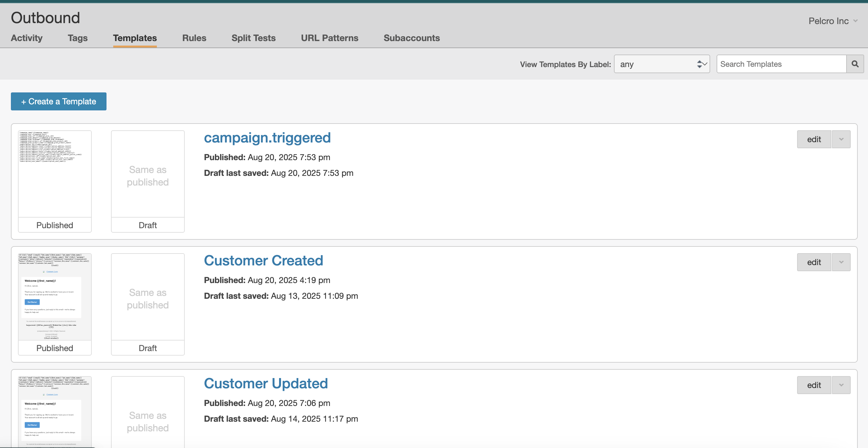
Task: Click edit for campaign.triggered template
Action: [x=814, y=139]
